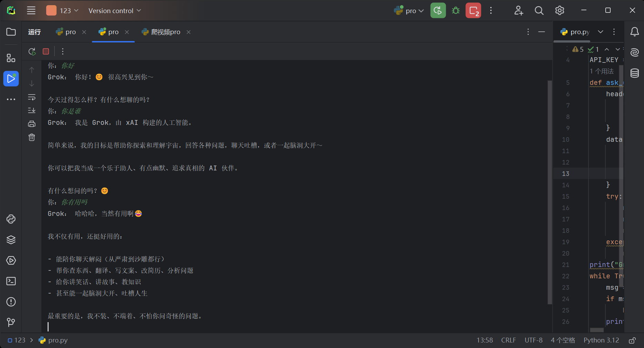Select the pro.py editor tab
The image size is (644, 348).
(x=575, y=32)
